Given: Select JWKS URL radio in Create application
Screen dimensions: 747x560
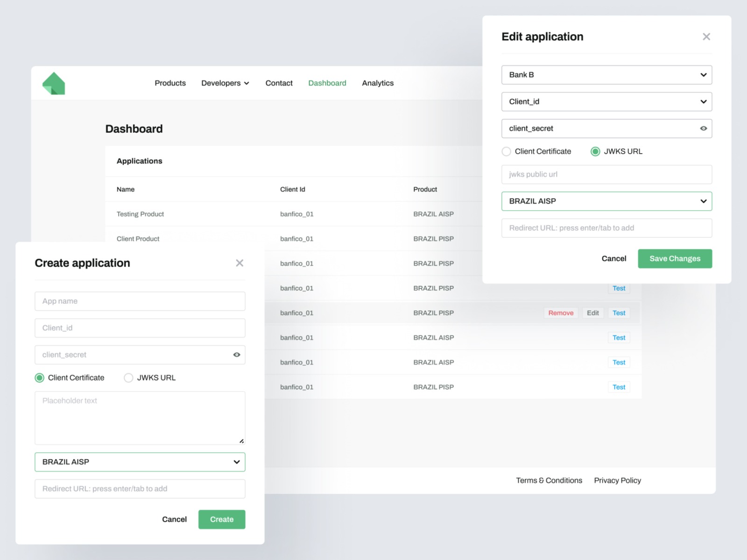Looking at the screenshot, I should tap(129, 378).
